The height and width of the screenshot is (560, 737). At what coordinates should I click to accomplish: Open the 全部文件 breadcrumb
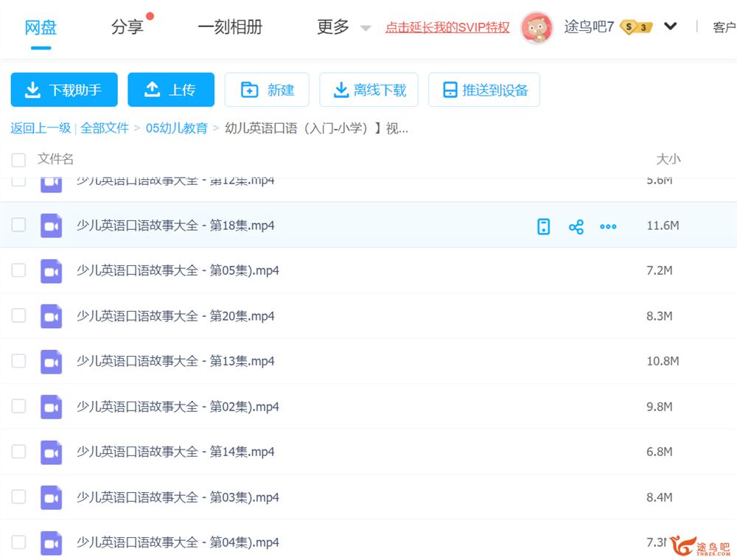105,127
